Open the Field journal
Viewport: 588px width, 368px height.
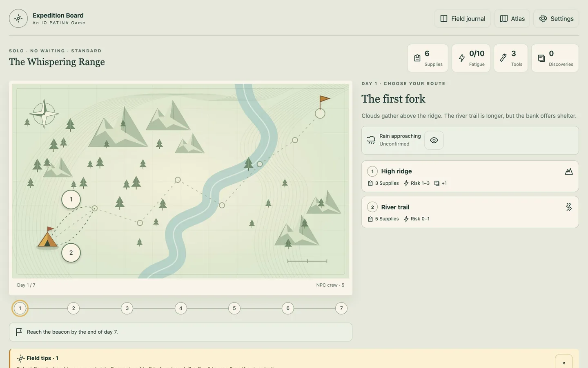tap(462, 18)
